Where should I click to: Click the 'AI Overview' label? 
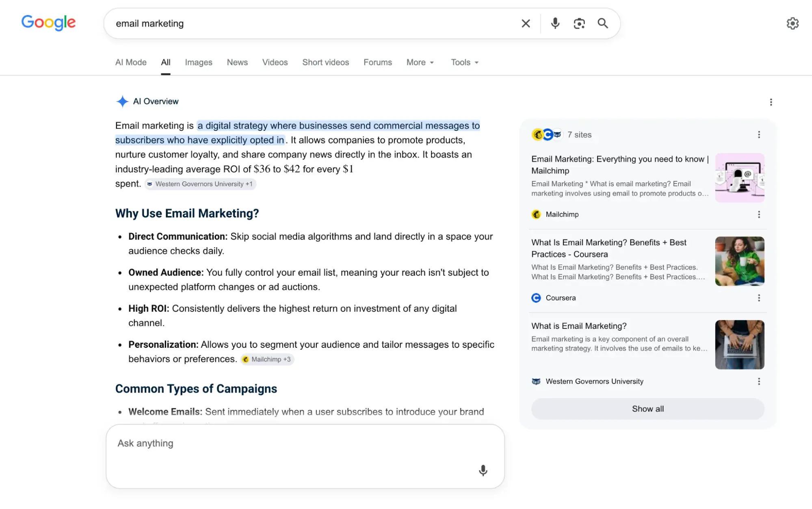[x=156, y=101]
